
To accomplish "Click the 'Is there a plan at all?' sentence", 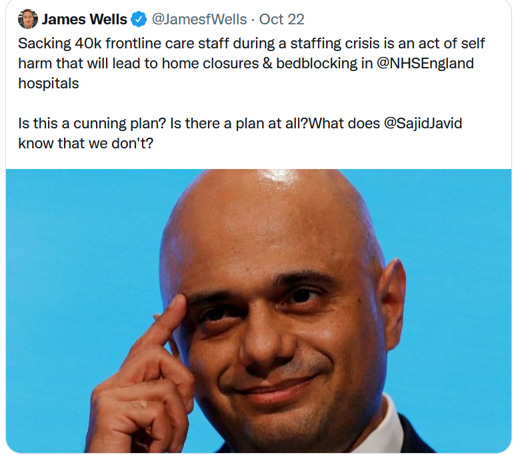I will click(239, 123).
